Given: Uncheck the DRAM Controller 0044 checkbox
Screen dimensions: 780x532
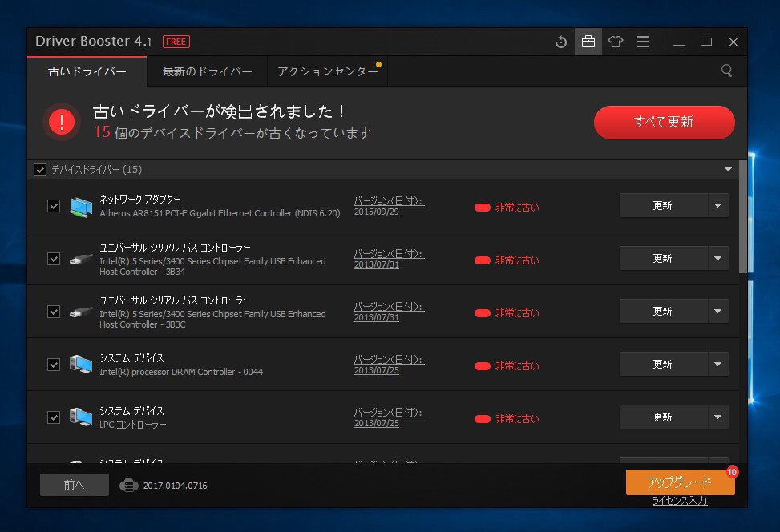Looking at the screenshot, I should pyautogui.click(x=54, y=364).
